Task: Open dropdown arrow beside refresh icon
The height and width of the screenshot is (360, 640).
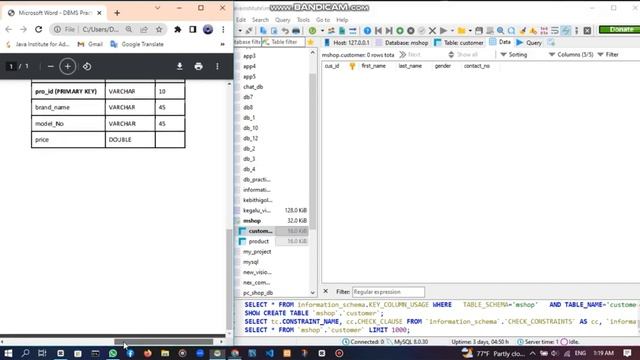Action: pos(322,31)
